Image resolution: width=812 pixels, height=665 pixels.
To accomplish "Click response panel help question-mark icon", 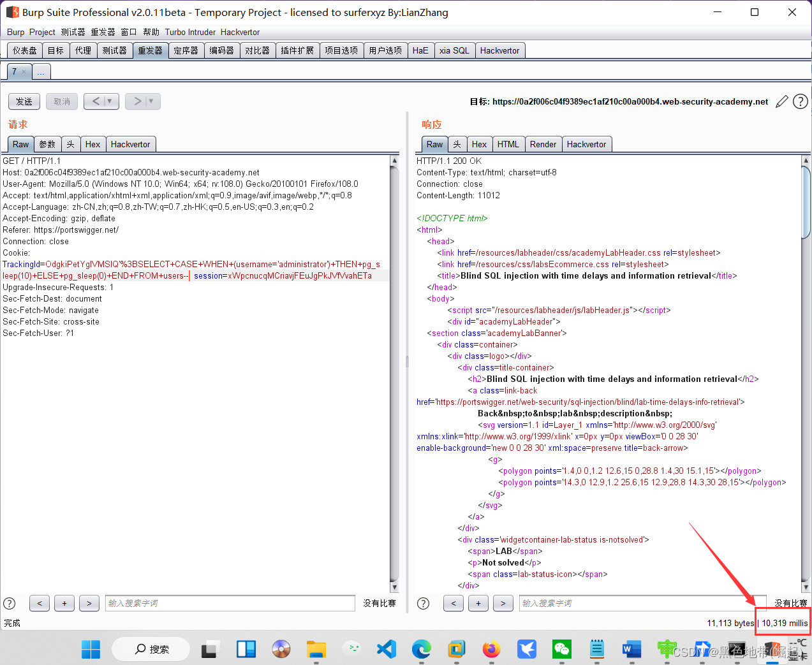I will (x=423, y=603).
